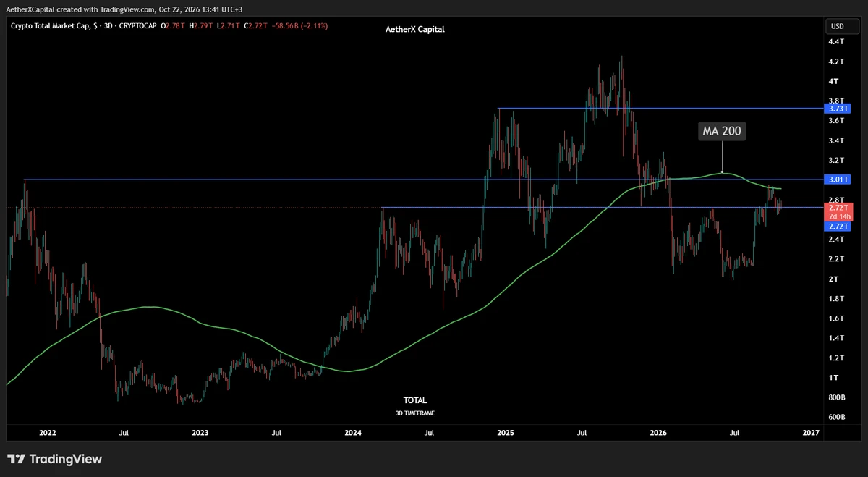The image size is (868, 477).
Task: Click the 3D TIMEFRAME text label
Action: (415, 413)
